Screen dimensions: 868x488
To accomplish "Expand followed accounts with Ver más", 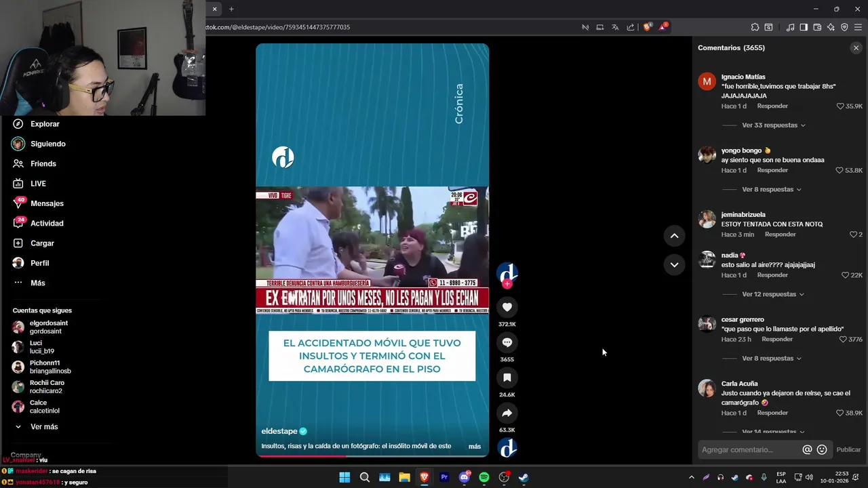I will pos(44,427).
